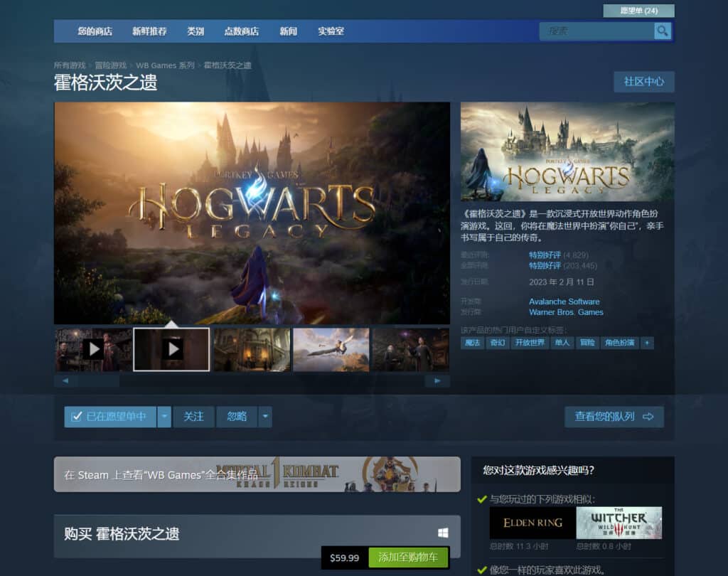Focus the store search input field
The image size is (728, 576).
click(x=596, y=31)
